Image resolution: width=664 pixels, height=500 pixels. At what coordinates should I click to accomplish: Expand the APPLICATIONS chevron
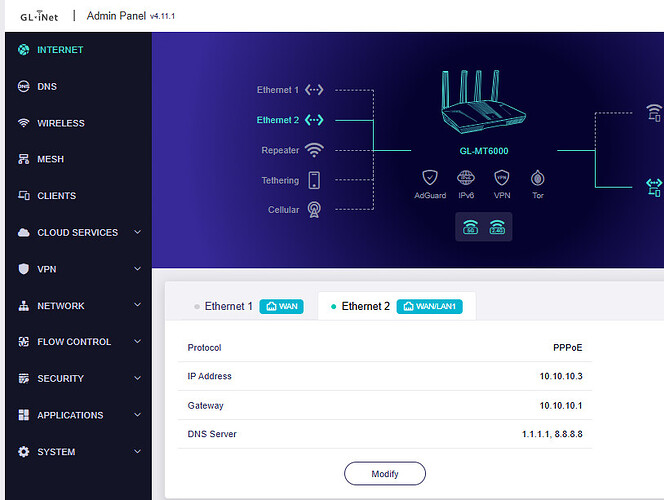tap(137, 414)
